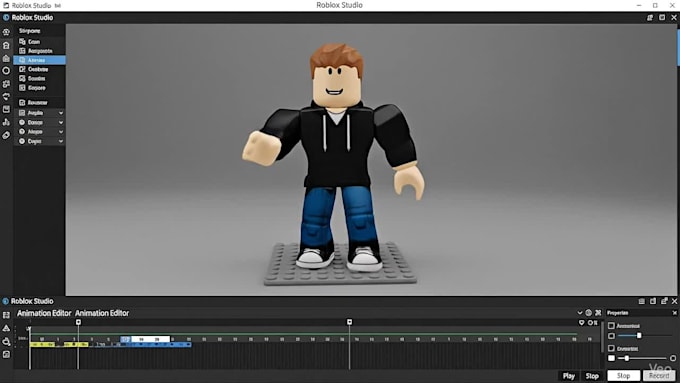Select the tag icon at sidebar bottom

(x=6, y=135)
